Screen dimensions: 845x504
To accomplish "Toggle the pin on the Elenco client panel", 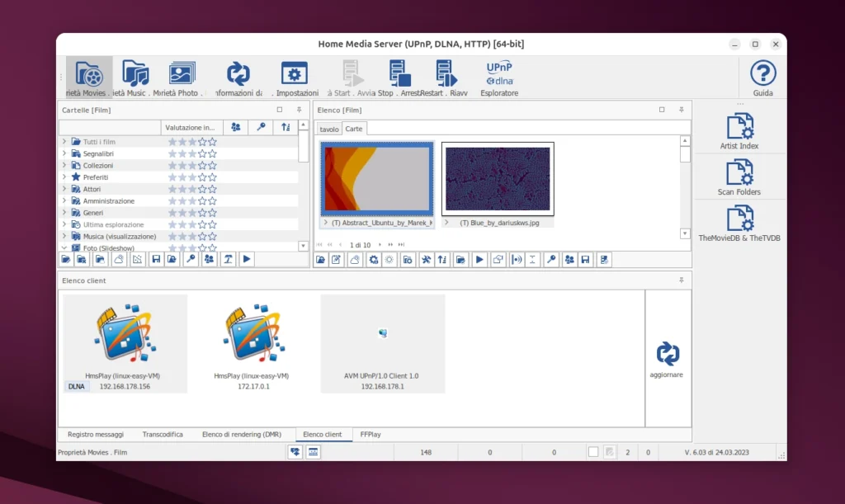I will point(680,280).
